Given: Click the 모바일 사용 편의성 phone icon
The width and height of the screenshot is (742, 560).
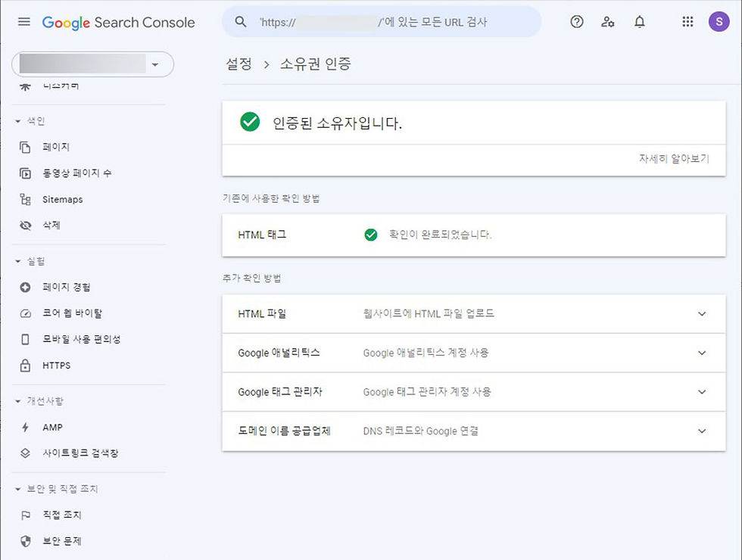Looking at the screenshot, I should tap(25, 339).
